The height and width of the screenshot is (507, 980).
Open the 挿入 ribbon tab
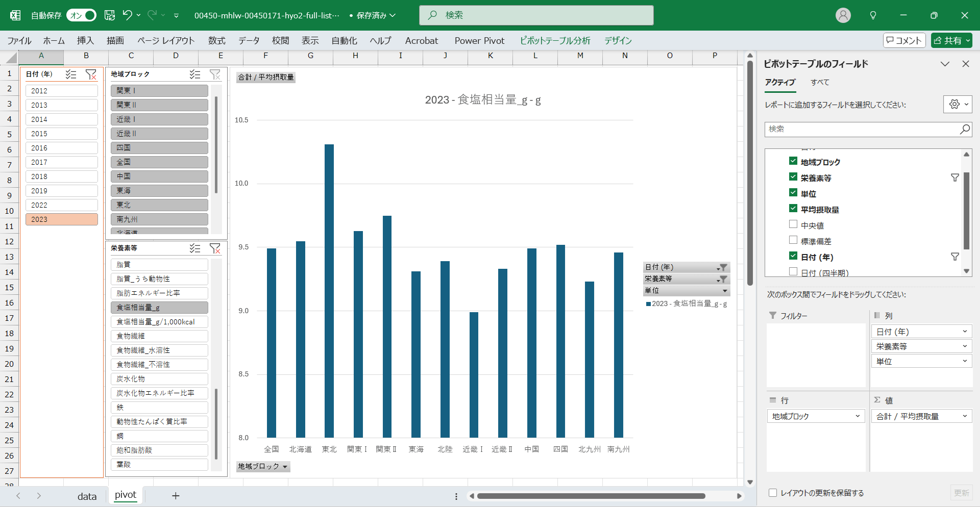[85, 41]
